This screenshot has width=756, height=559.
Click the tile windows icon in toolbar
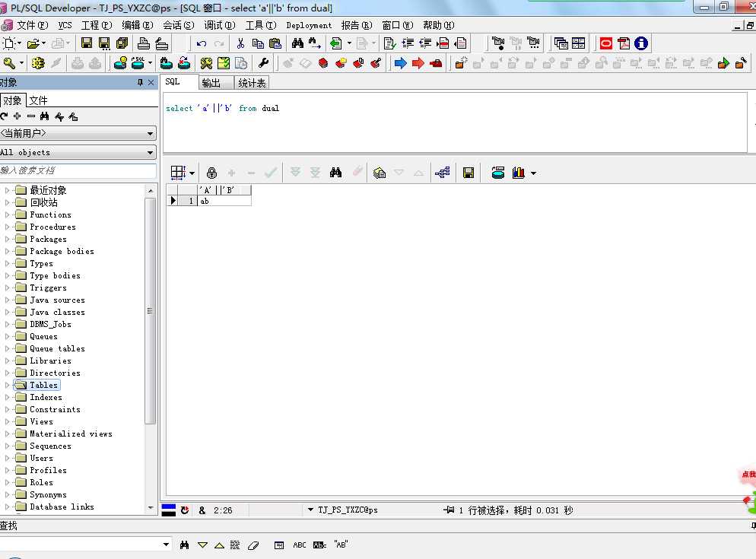pos(579,43)
